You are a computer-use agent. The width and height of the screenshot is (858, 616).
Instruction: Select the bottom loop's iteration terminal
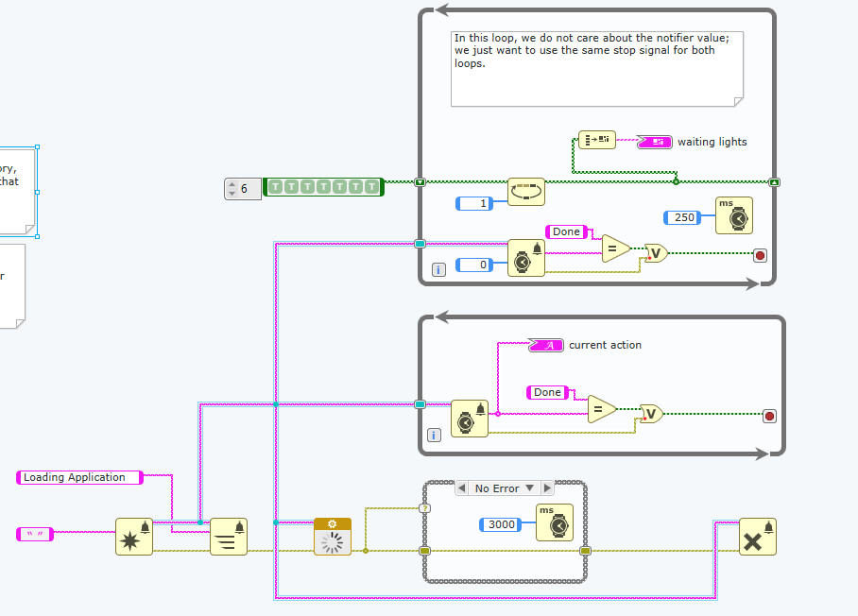coord(434,436)
